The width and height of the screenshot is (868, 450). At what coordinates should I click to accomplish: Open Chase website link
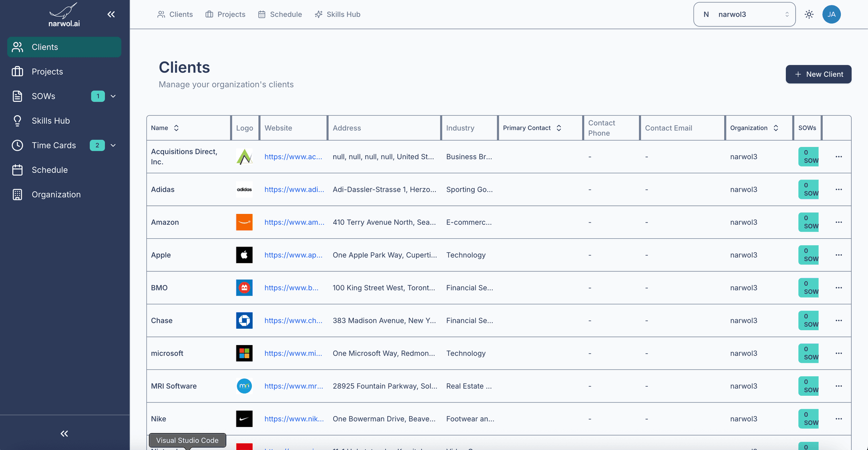point(293,321)
